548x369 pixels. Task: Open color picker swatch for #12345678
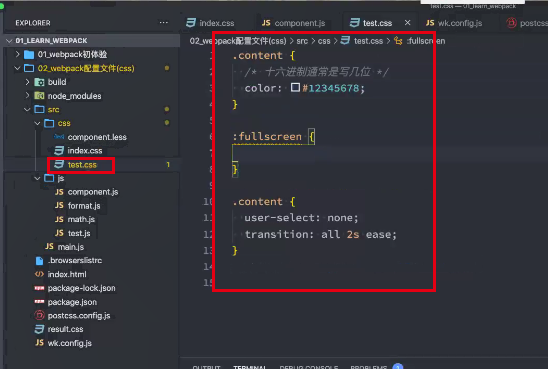295,87
